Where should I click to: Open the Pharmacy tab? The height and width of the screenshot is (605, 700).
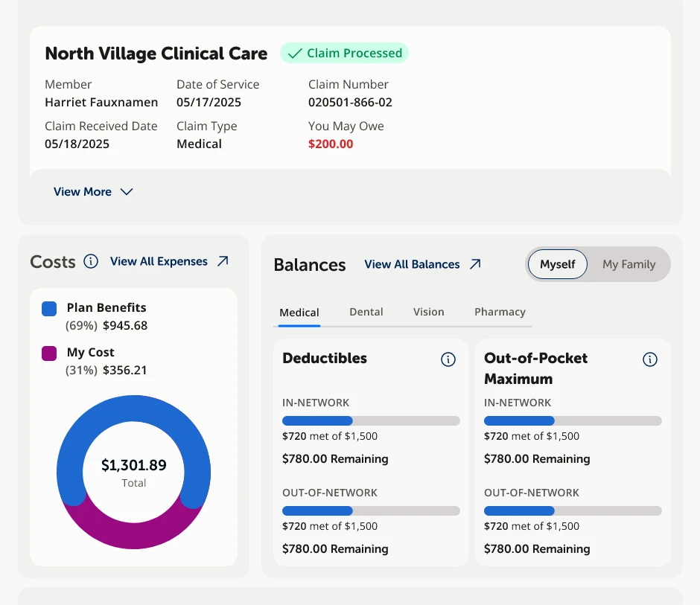[x=500, y=312]
